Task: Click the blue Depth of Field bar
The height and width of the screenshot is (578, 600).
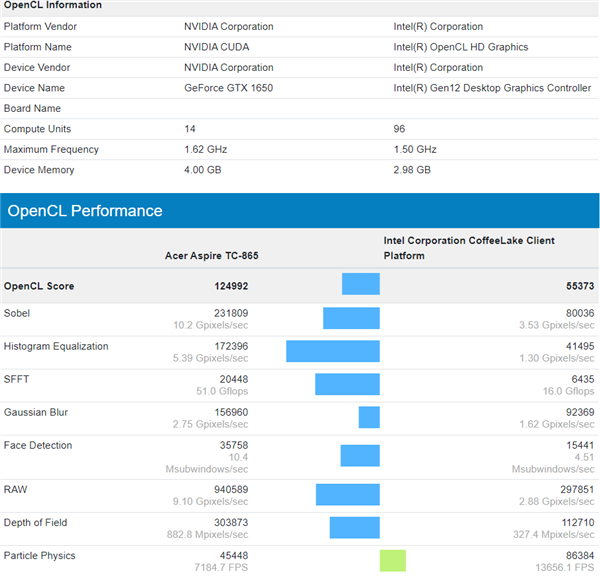Action: 355,528
